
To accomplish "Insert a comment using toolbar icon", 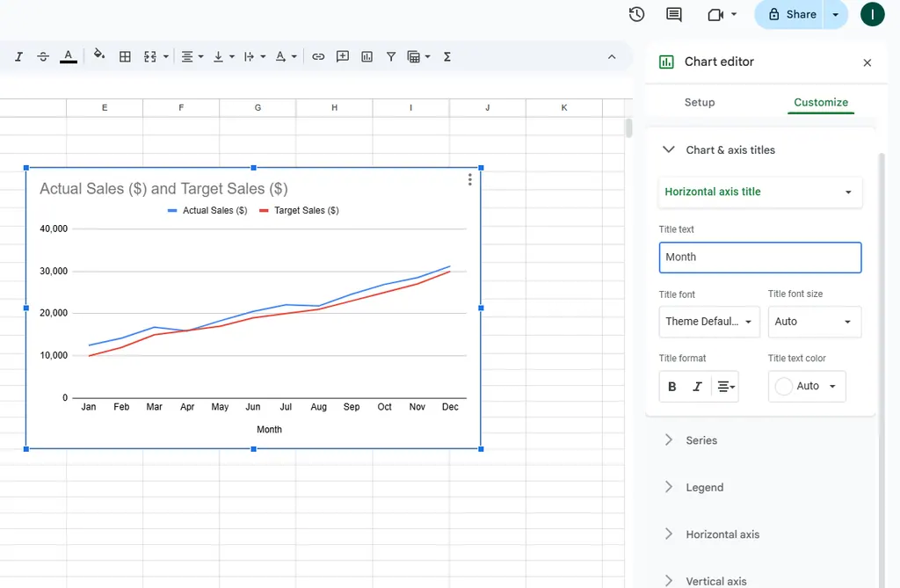I will 343,57.
